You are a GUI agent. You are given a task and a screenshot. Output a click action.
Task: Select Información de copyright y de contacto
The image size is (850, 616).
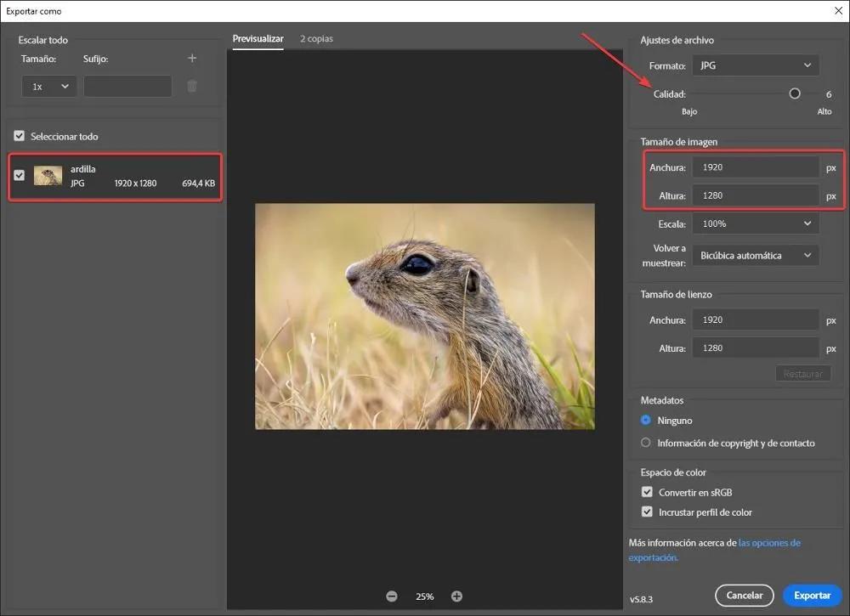(x=646, y=443)
